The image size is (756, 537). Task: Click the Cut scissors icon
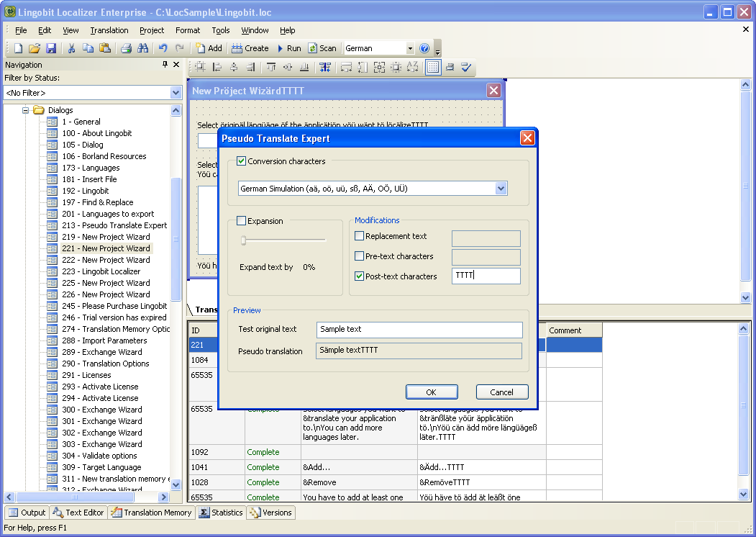click(71, 48)
